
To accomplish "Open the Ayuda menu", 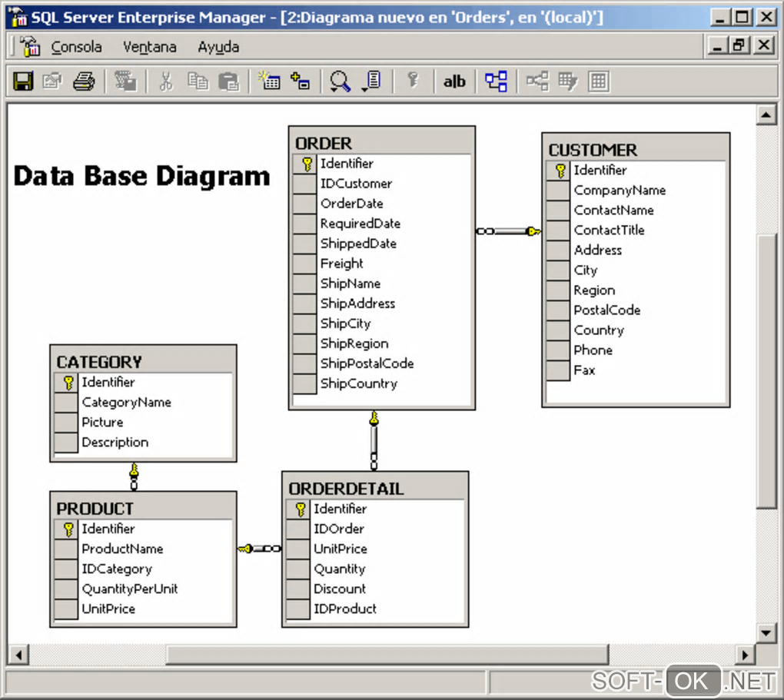I will coord(218,47).
